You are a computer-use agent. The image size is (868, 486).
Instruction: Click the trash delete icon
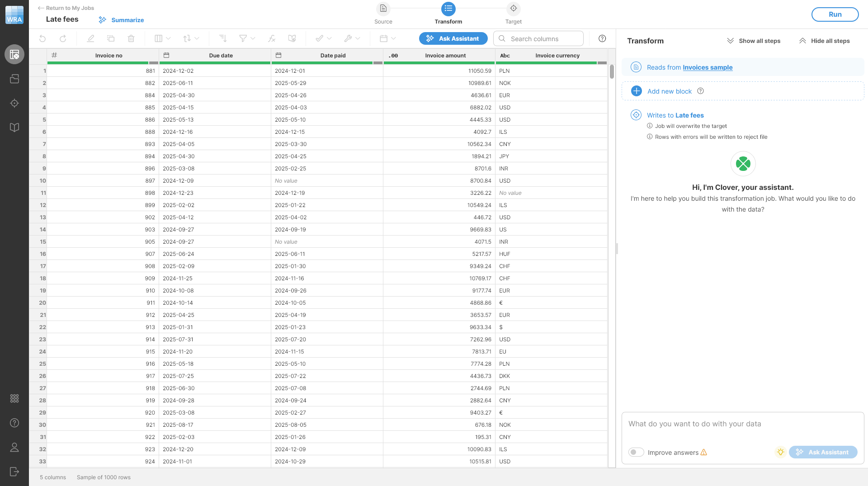coord(131,39)
